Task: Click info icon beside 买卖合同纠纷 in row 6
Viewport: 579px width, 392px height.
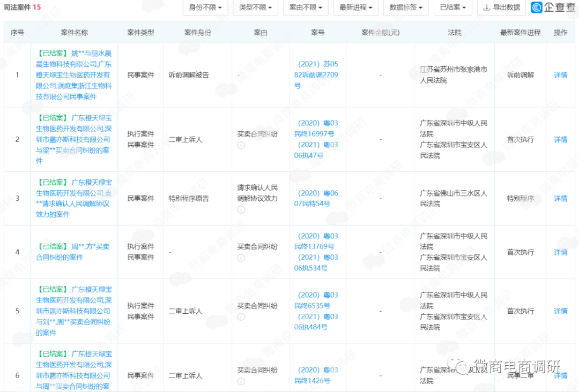Action: click(241, 380)
